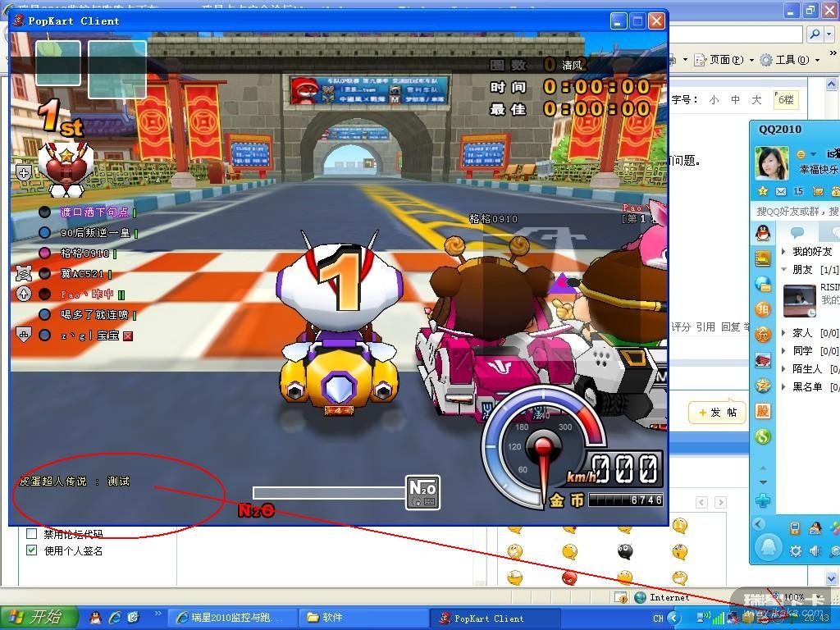Open the IE 页面(P) dropdown menu

[724, 59]
